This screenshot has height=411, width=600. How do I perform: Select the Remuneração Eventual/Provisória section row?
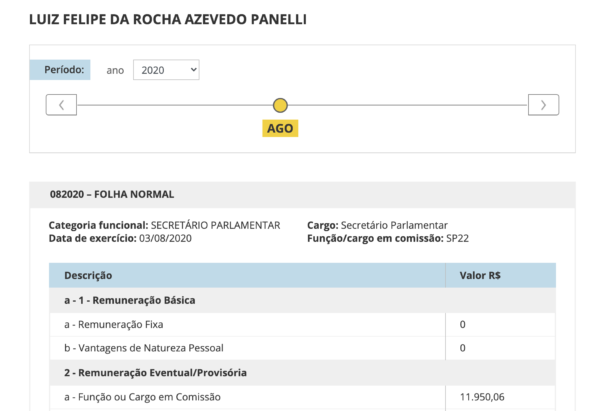pos(302,373)
